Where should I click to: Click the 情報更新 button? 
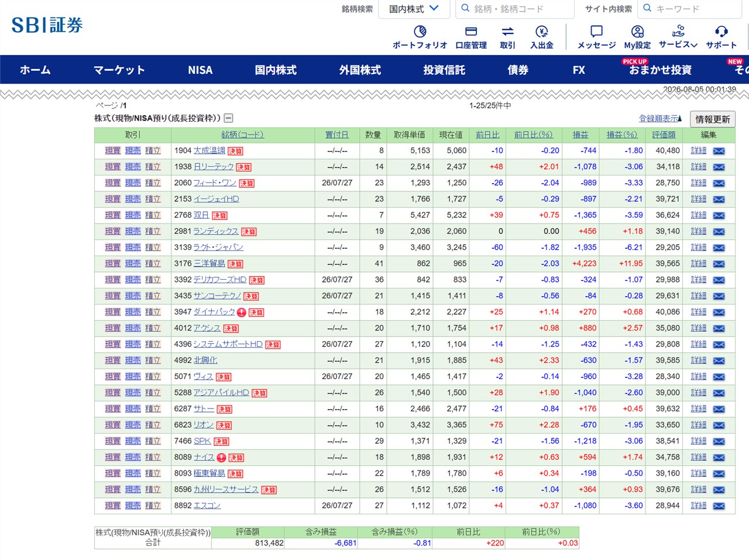click(x=713, y=119)
